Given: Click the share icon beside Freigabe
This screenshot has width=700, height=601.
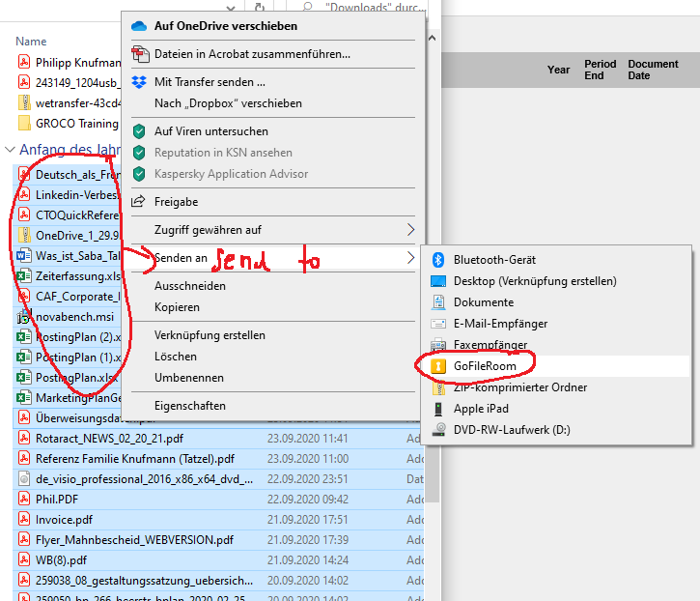Looking at the screenshot, I should click(138, 202).
